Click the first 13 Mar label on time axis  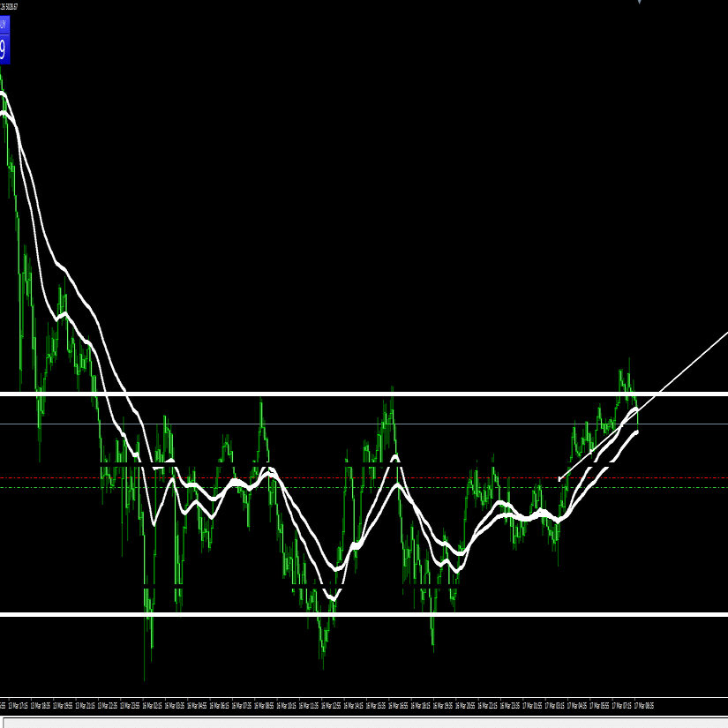(19, 706)
